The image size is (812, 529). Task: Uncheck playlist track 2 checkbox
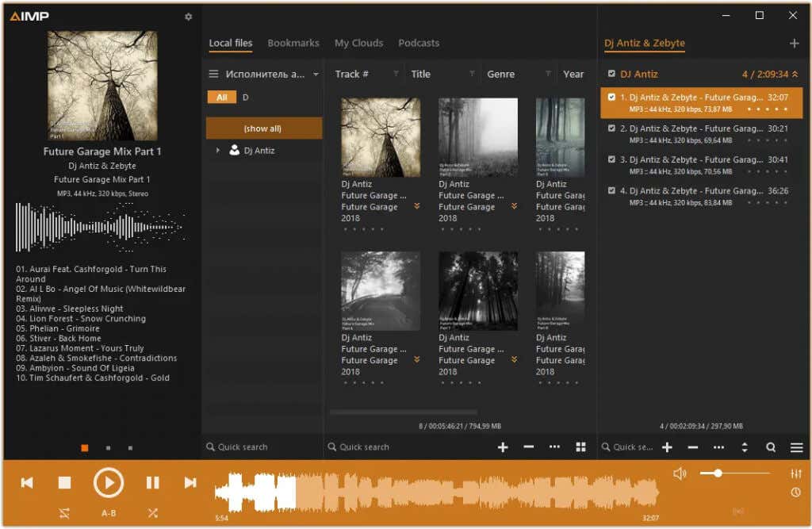[611, 128]
